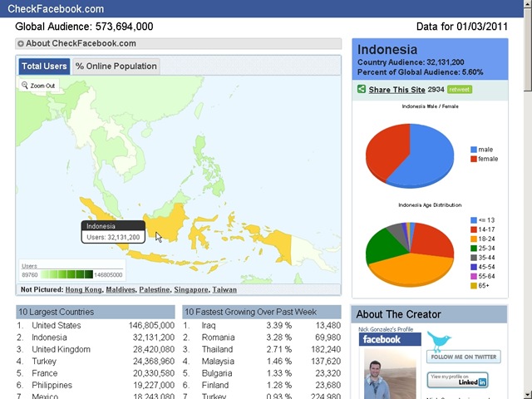The image size is (532, 399).
Task: Open the Hong Kong link
Action: [83, 290]
